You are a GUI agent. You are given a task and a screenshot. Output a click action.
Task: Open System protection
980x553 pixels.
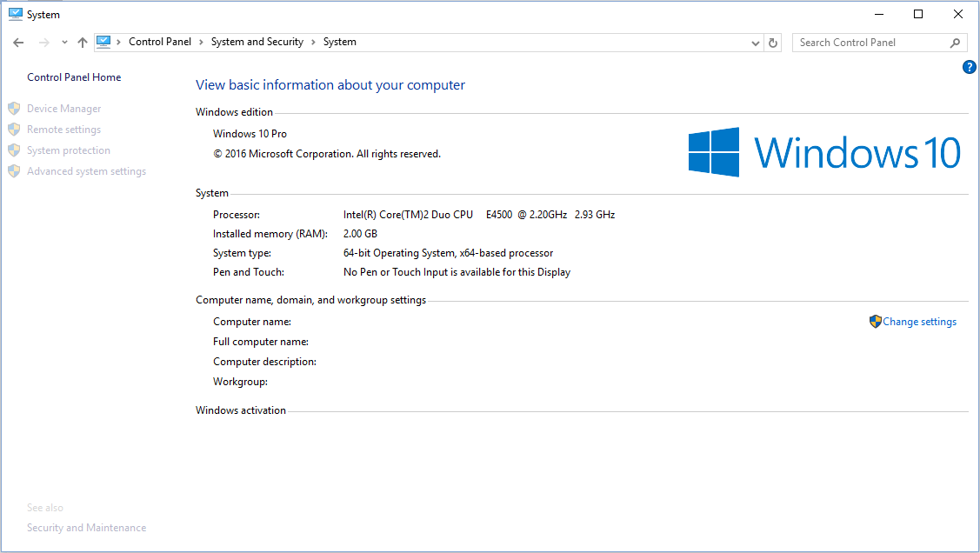coord(68,150)
